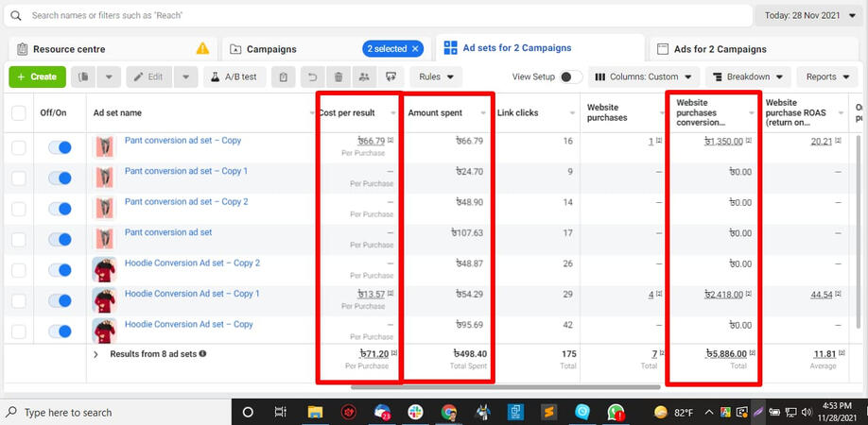Image resolution: width=868 pixels, height=425 pixels.
Task: Turn off the Pant conversion ad set toggle
Action: tap(60, 232)
